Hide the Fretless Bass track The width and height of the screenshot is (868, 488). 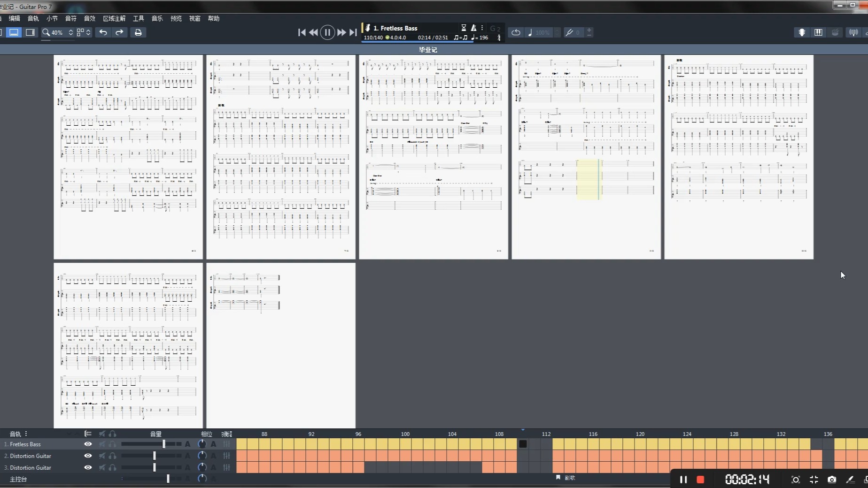[88, 444]
